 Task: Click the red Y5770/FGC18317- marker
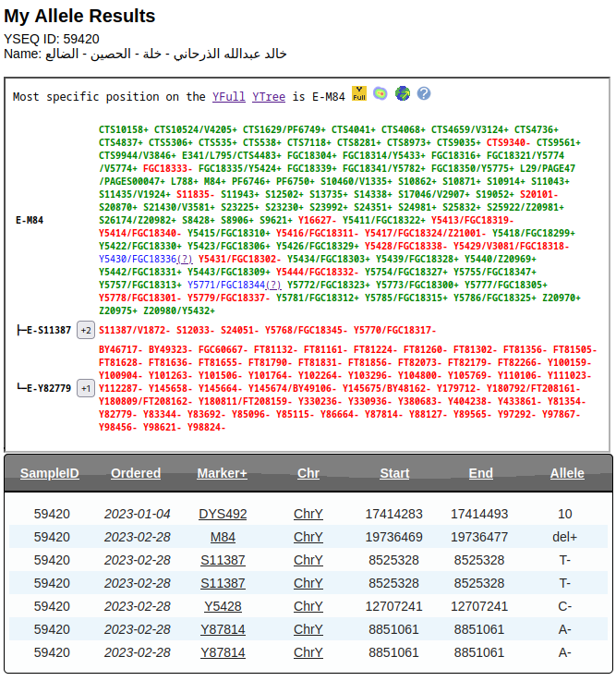click(x=394, y=330)
